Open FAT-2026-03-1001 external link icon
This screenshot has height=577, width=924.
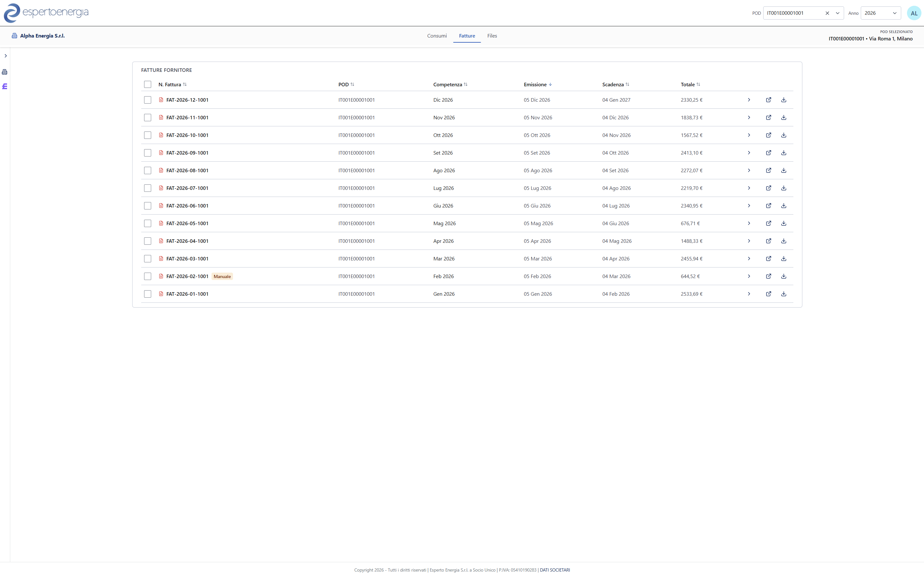pyautogui.click(x=769, y=259)
